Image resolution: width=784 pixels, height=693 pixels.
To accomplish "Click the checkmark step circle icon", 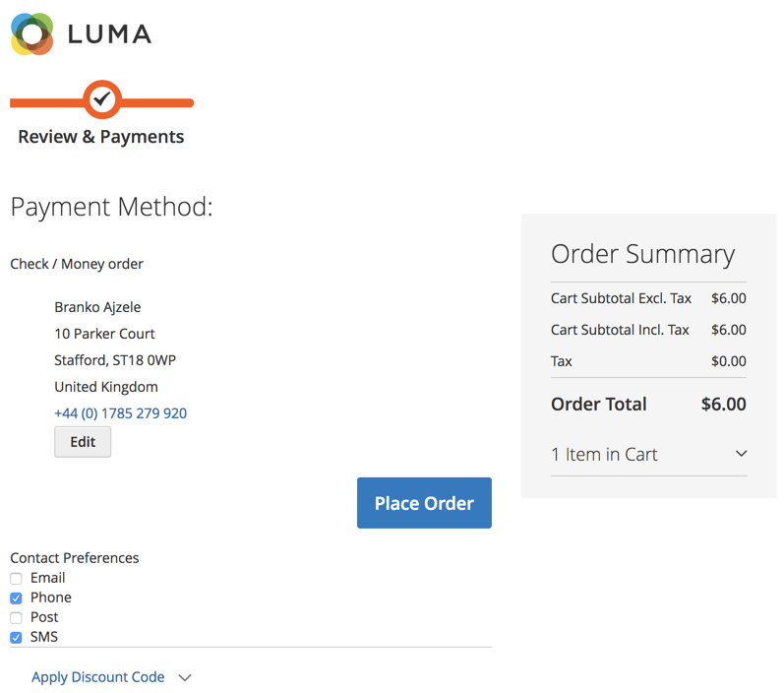I will point(102,99).
